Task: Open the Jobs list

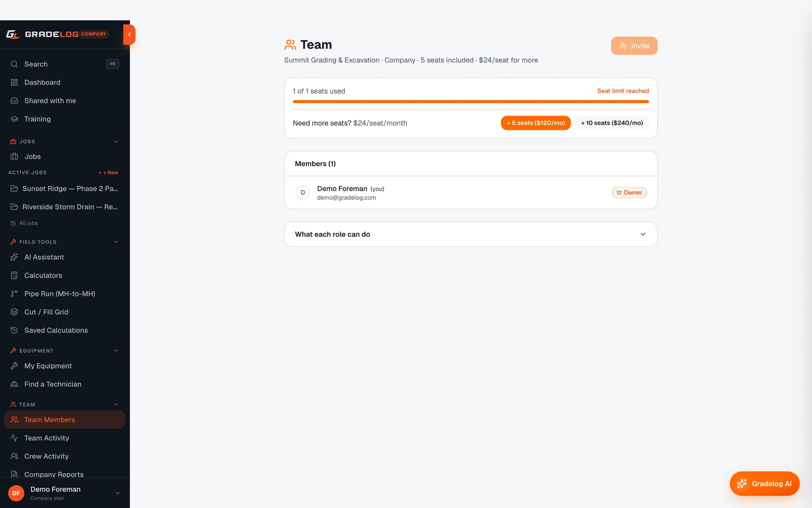Action: 64,156
